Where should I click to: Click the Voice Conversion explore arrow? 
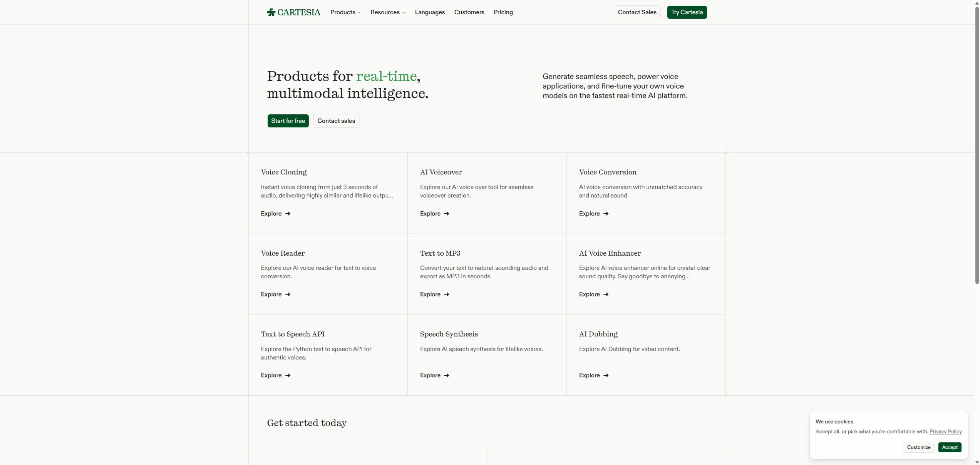tap(606, 214)
